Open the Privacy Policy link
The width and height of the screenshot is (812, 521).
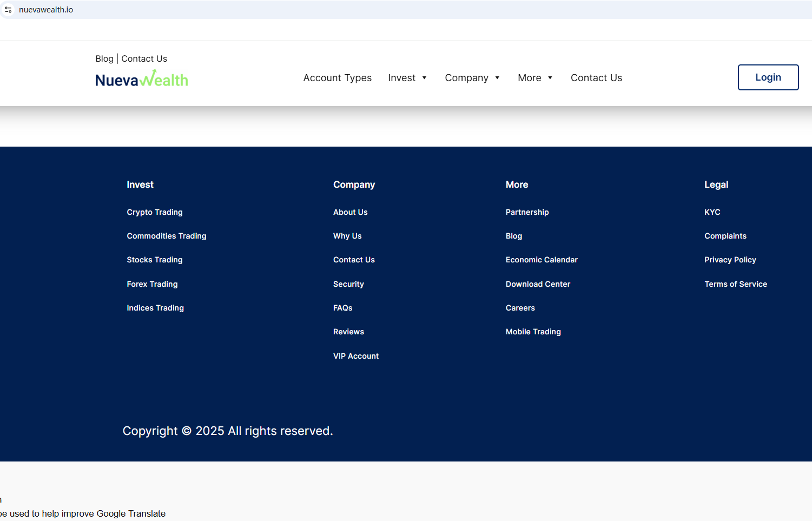click(x=730, y=260)
